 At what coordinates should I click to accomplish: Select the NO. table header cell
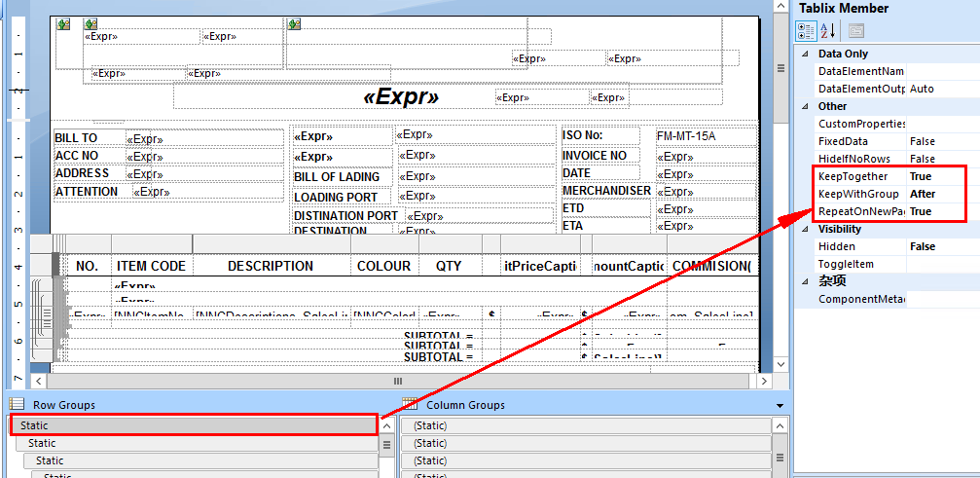coord(87,266)
